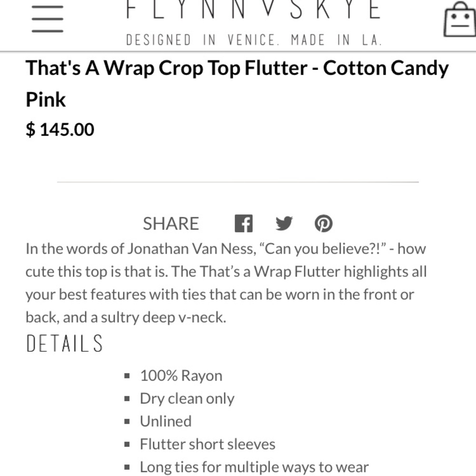476x476 pixels.
Task: Click the 'Unlined' detail bullet
Action: tap(166, 422)
